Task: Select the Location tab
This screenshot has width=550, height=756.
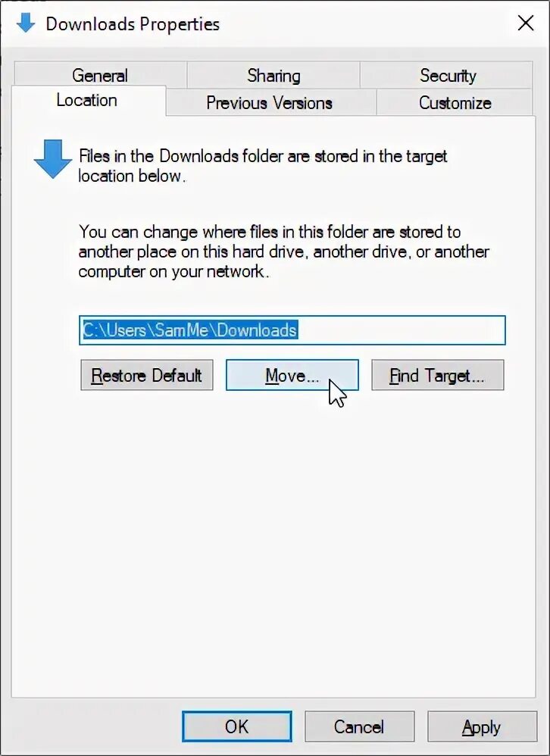Action: 87,100
